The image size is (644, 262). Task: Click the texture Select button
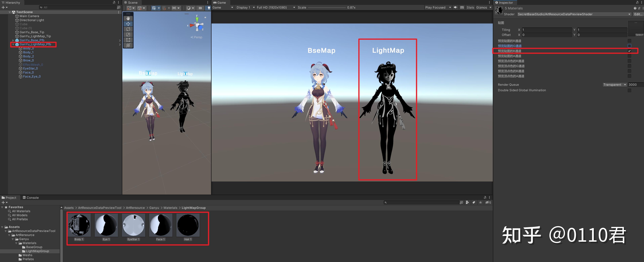[x=639, y=35]
